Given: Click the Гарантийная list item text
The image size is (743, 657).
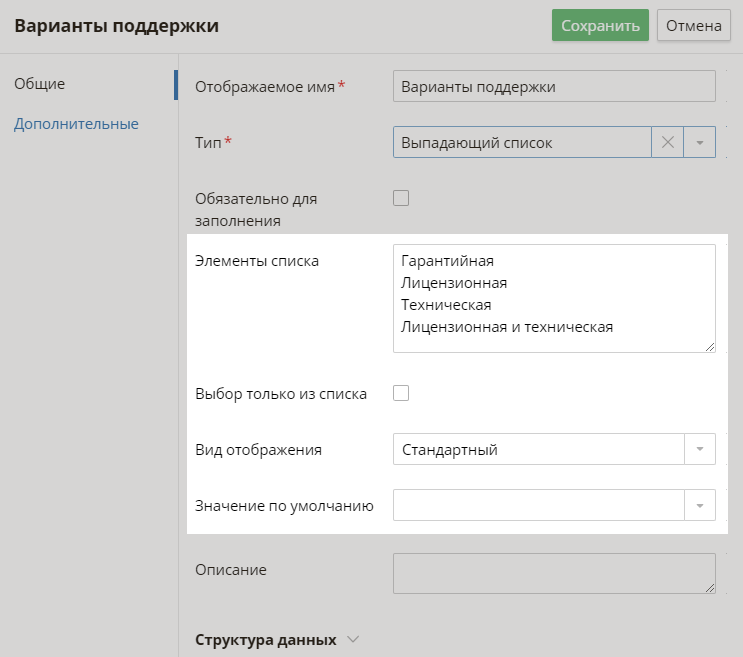Looking at the screenshot, I should 447,261.
